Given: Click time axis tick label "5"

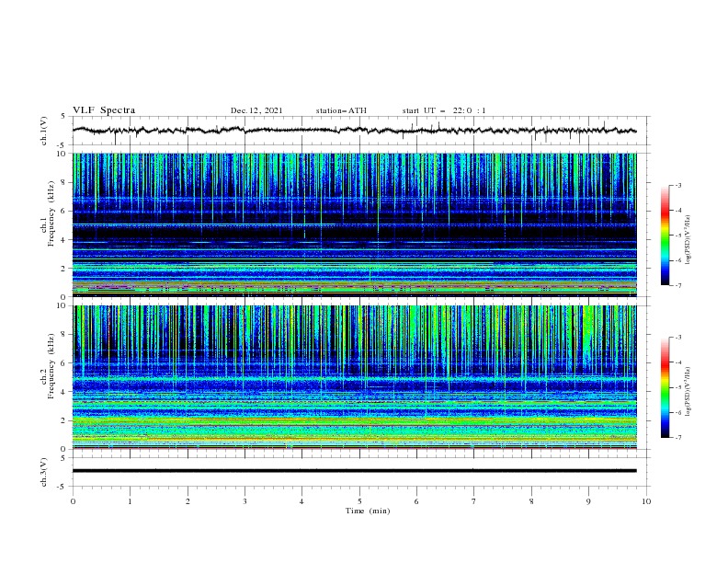Looking at the screenshot, I should pos(359,501).
